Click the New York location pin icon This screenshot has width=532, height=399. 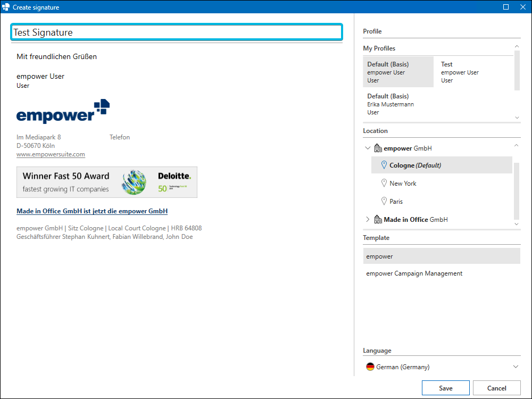point(384,183)
